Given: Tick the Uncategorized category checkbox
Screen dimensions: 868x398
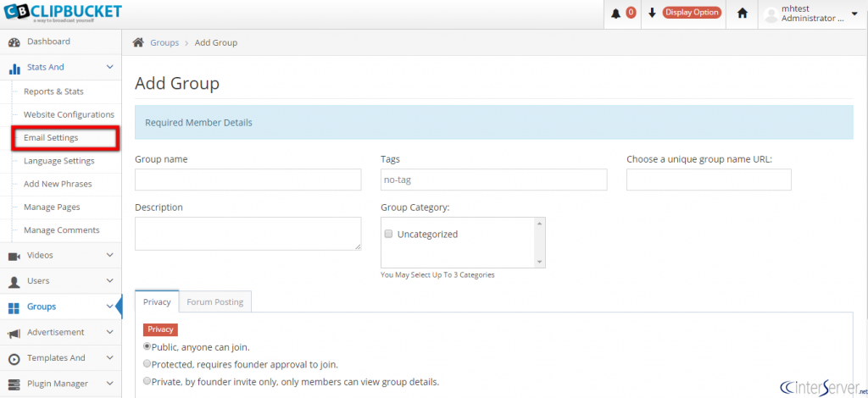Looking at the screenshot, I should (x=388, y=234).
